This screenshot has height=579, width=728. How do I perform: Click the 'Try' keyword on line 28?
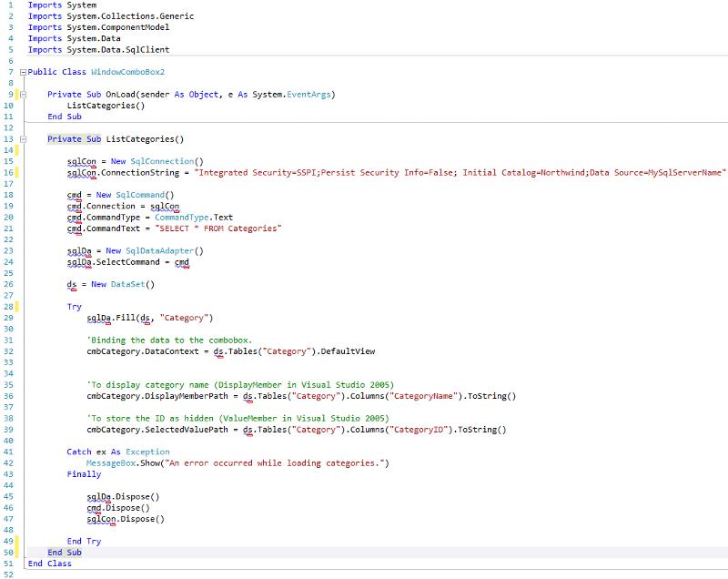pyautogui.click(x=75, y=307)
